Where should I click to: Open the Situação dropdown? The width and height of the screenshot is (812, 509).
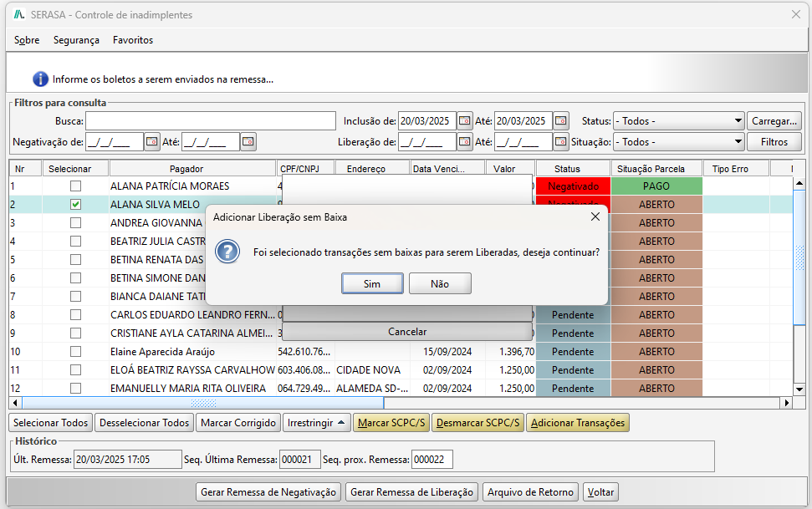tap(679, 142)
